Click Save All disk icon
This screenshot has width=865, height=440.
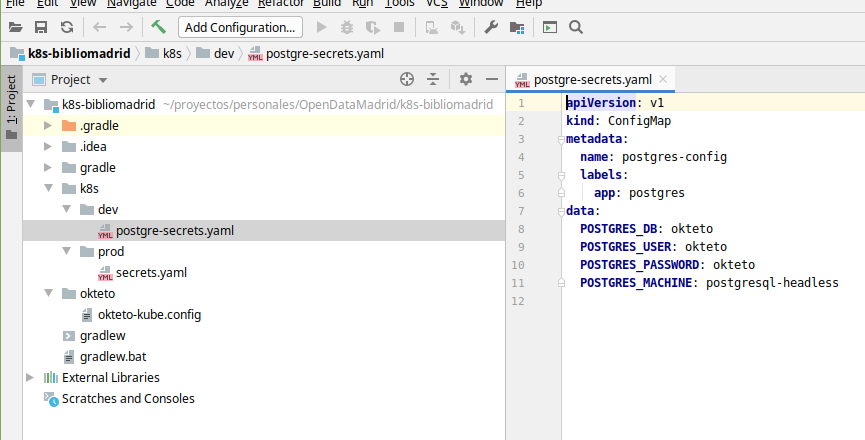[41, 27]
